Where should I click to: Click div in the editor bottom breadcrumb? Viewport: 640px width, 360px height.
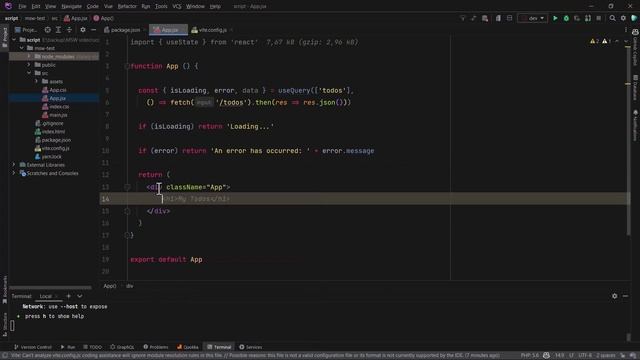click(129, 286)
